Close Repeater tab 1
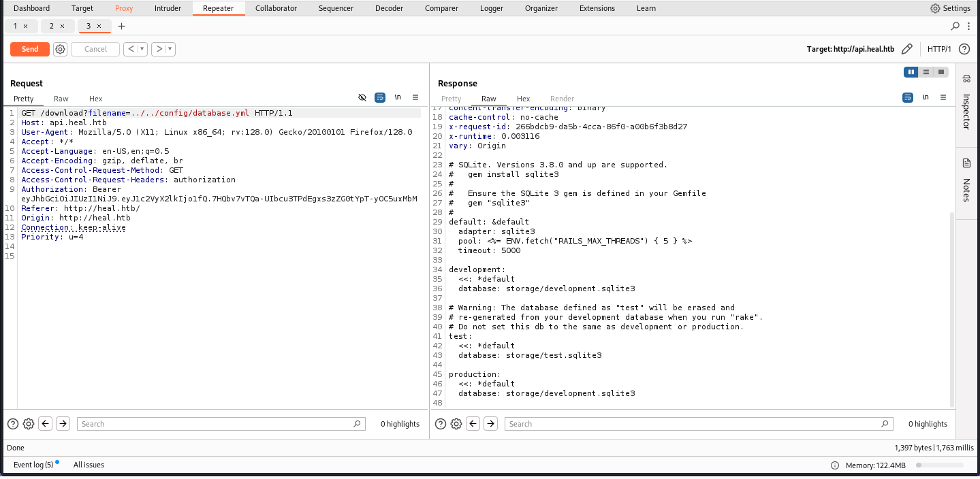Image resolution: width=980 pixels, height=479 pixels. pyautogui.click(x=26, y=26)
